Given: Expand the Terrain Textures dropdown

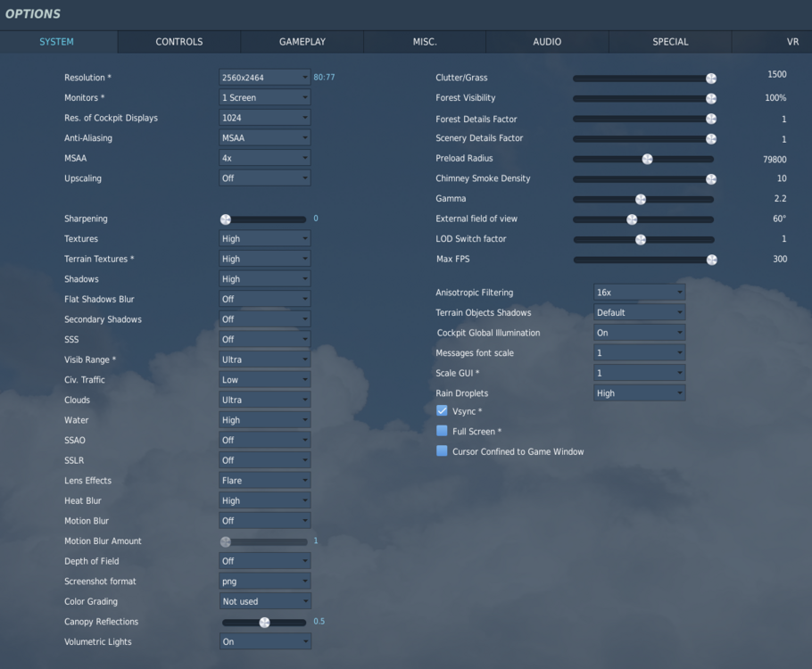Looking at the screenshot, I should tap(265, 259).
